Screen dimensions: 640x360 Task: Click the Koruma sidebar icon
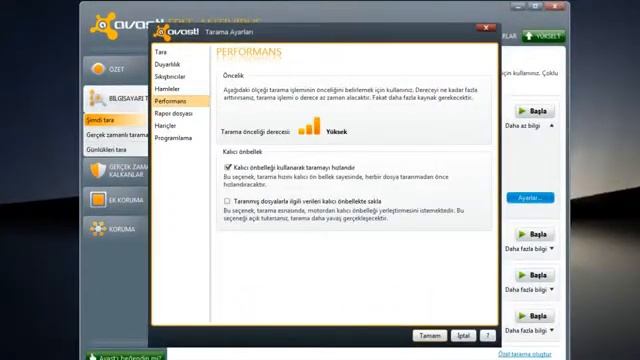pos(98,229)
